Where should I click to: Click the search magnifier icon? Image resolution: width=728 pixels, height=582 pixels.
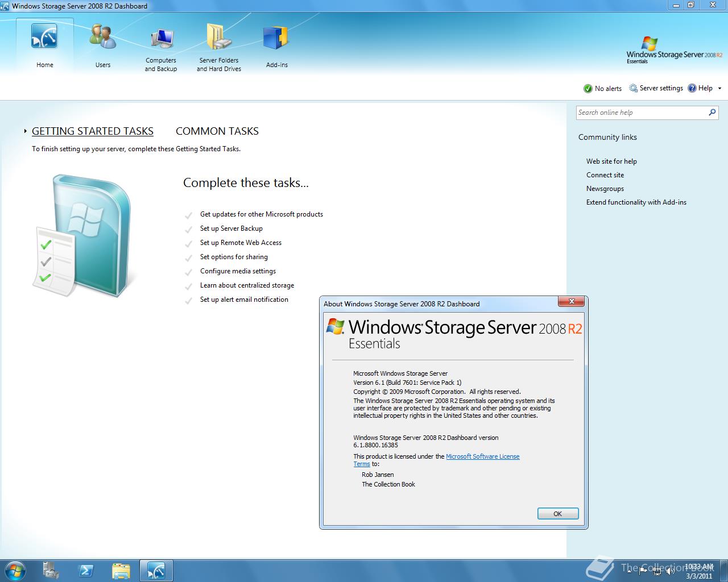(712, 113)
